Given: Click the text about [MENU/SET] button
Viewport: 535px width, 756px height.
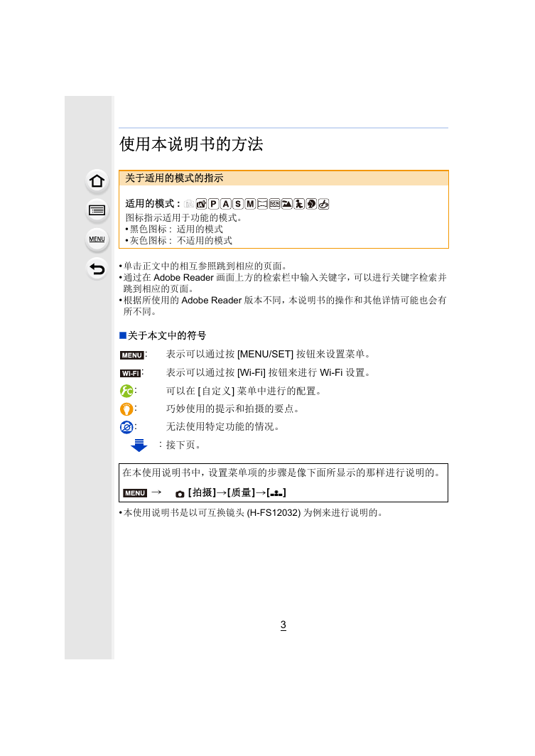Looking at the screenshot, I should 269,355.
